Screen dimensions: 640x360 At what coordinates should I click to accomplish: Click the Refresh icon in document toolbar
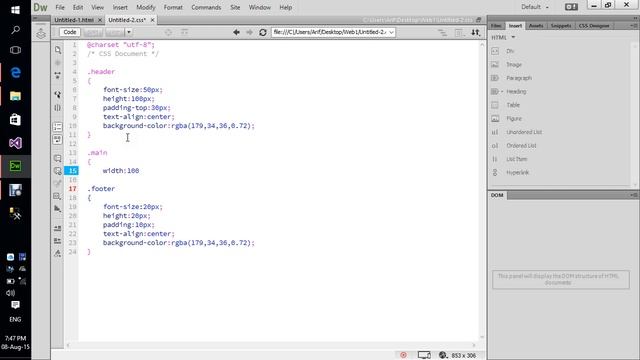[x=263, y=32]
